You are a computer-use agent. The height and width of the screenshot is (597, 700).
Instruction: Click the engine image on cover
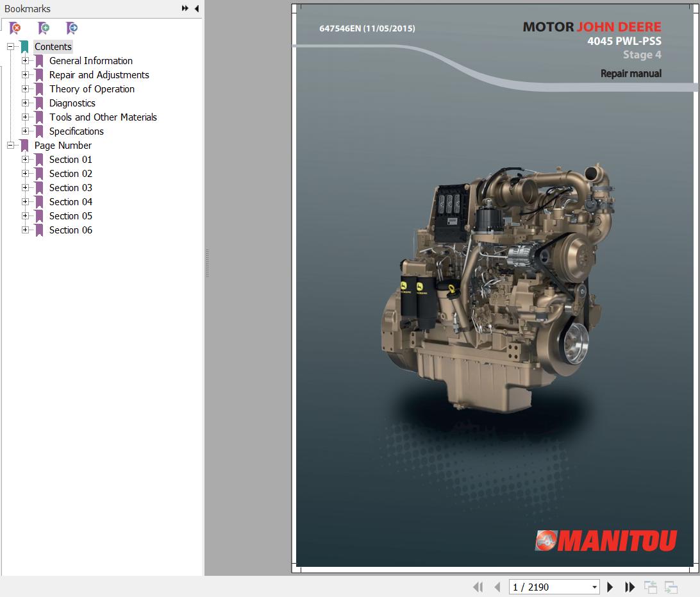(x=497, y=289)
